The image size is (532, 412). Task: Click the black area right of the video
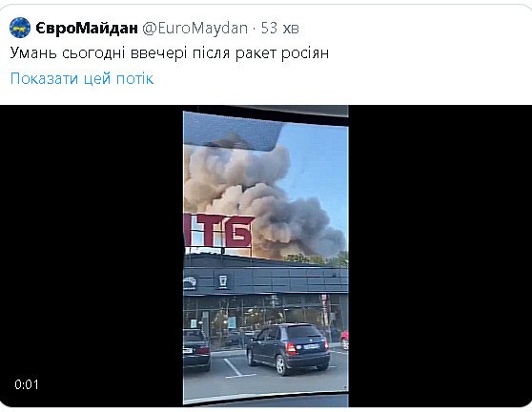coord(440,257)
